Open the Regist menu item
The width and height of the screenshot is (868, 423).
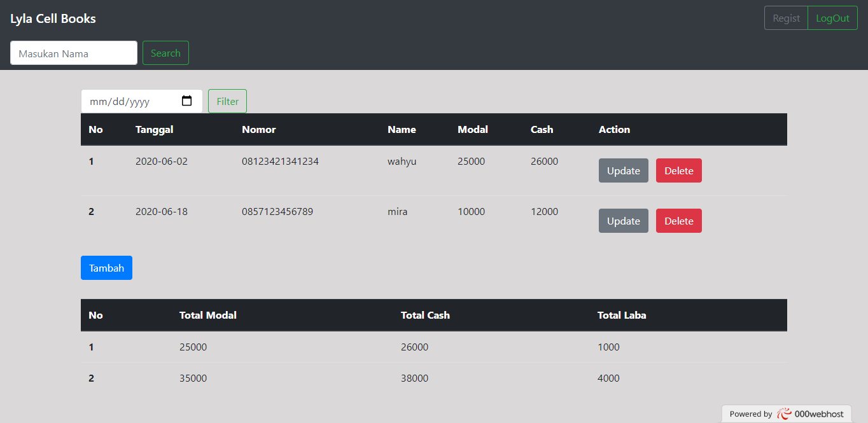(786, 18)
